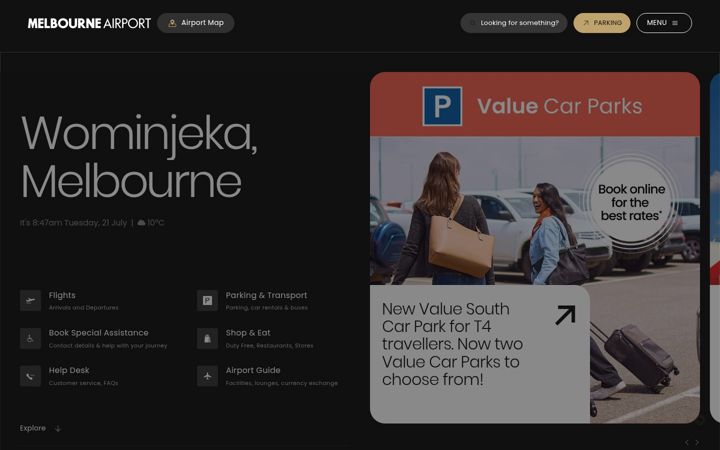Screen dimensions: 720x450
Task: Click the diagonal arrow on Value Car Park card
Action: tap(565, 315)
